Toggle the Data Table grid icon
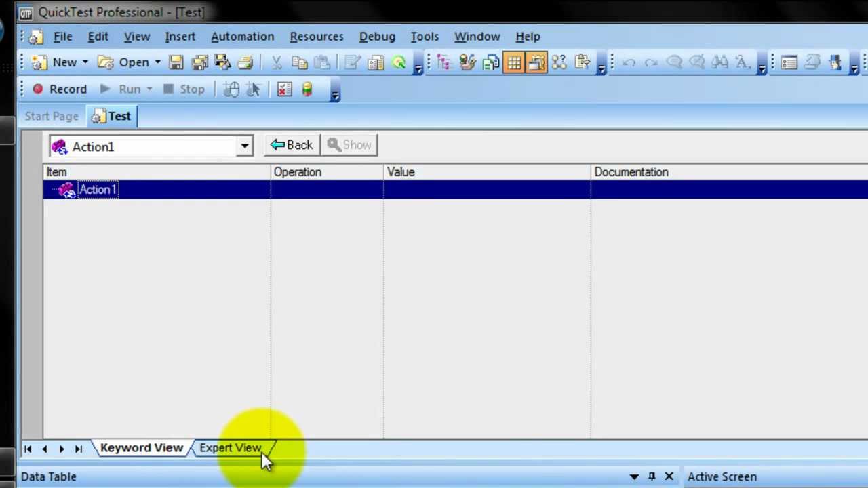The image size is (868, 488). click(x=513, y=62)
